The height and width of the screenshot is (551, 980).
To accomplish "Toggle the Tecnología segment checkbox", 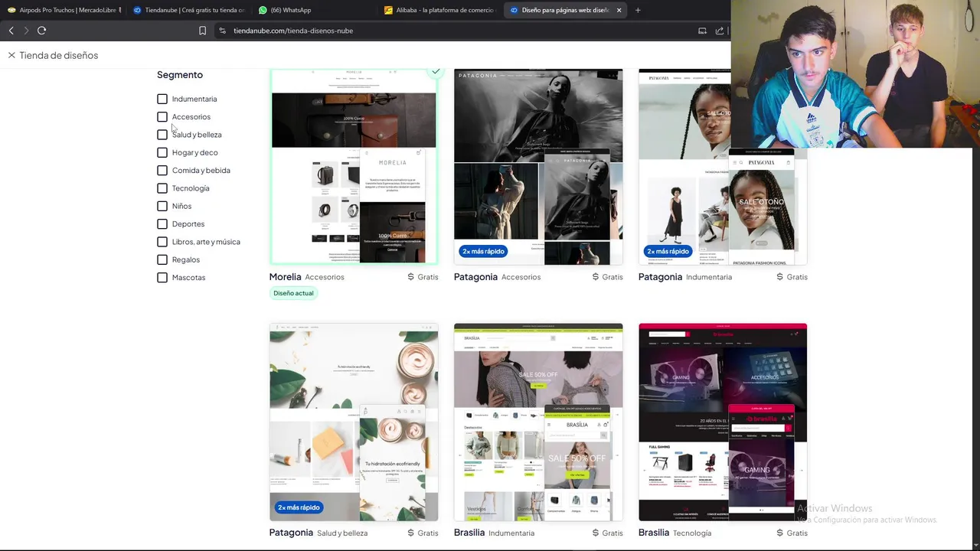I will click(x=162, y=188).
